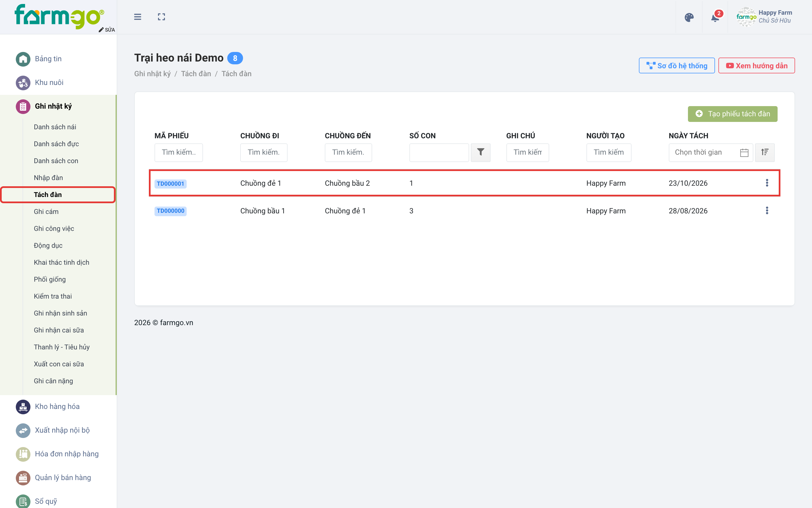The width and height of the screenshot is (812, 508).
Task: Open the TD000001 ticket link
Action: (x=171, y=184)
